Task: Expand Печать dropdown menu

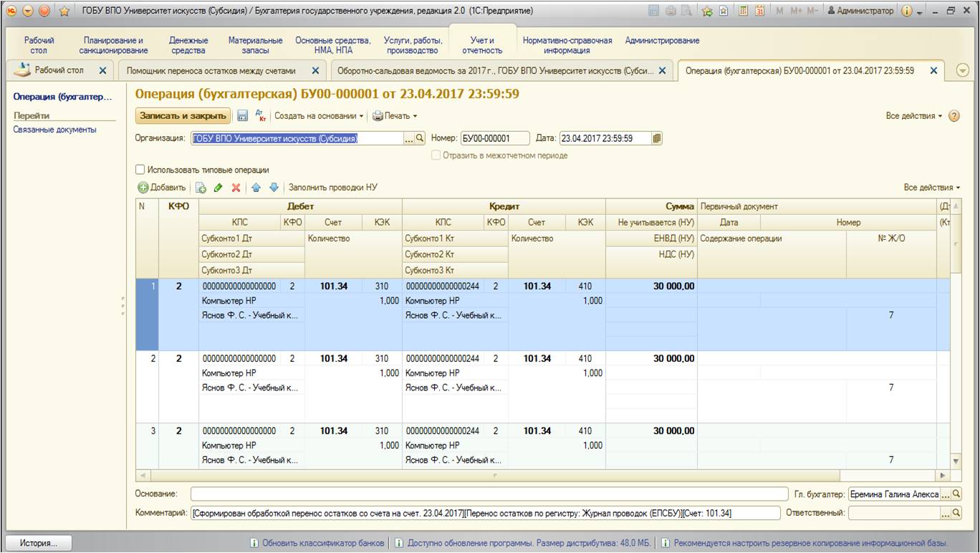Action: point(414,116)
